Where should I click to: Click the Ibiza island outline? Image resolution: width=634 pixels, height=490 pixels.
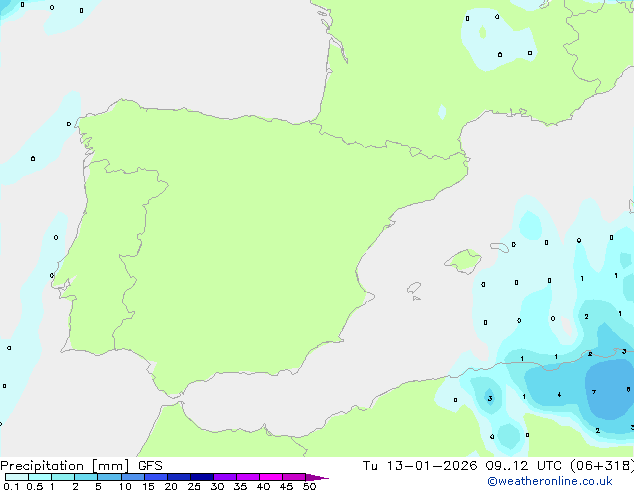[414, 288]
